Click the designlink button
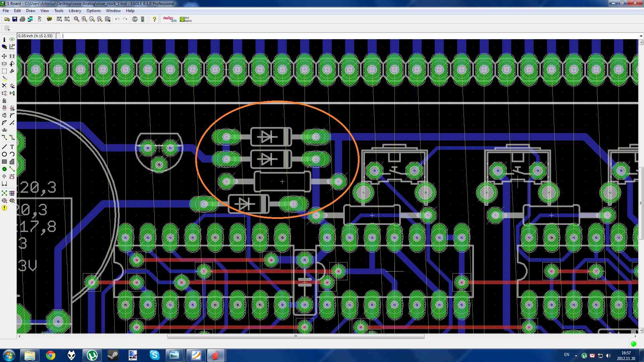Screen dimensions: 644x362 click(170, 19)
